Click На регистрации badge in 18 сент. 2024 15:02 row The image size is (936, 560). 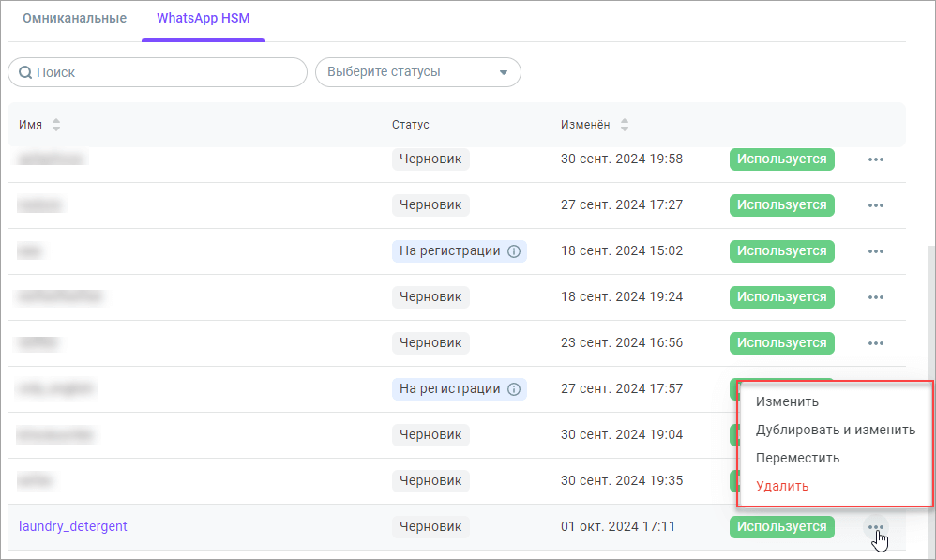tap(459, 251)
